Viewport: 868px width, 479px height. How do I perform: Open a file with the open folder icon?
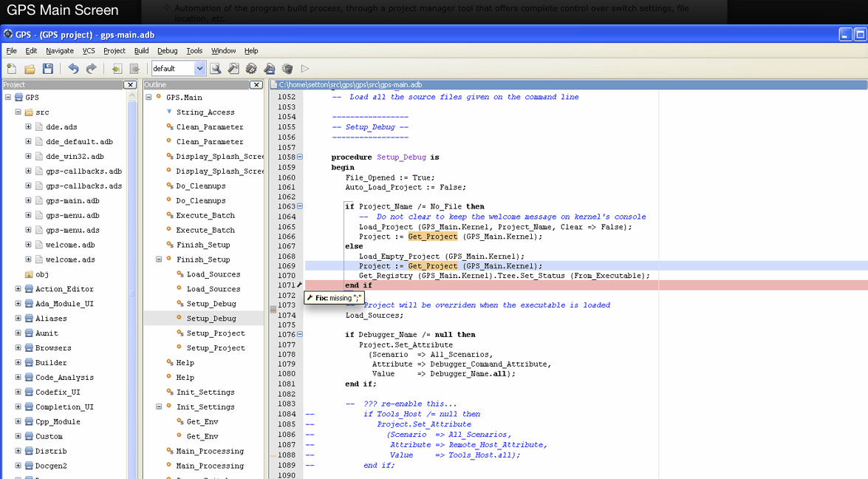[x=30, y=67]
